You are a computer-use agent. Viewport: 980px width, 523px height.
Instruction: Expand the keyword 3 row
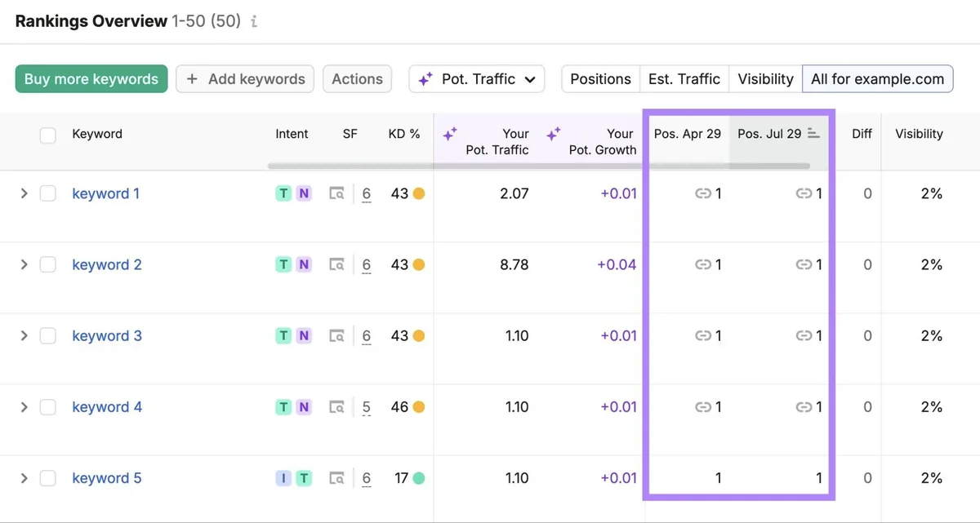pyautogui.click(x=24, y=336)
